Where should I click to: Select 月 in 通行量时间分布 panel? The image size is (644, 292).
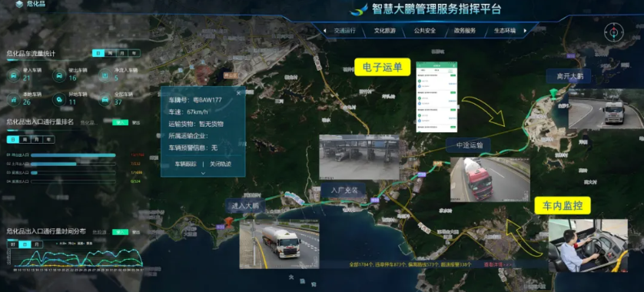37,244
